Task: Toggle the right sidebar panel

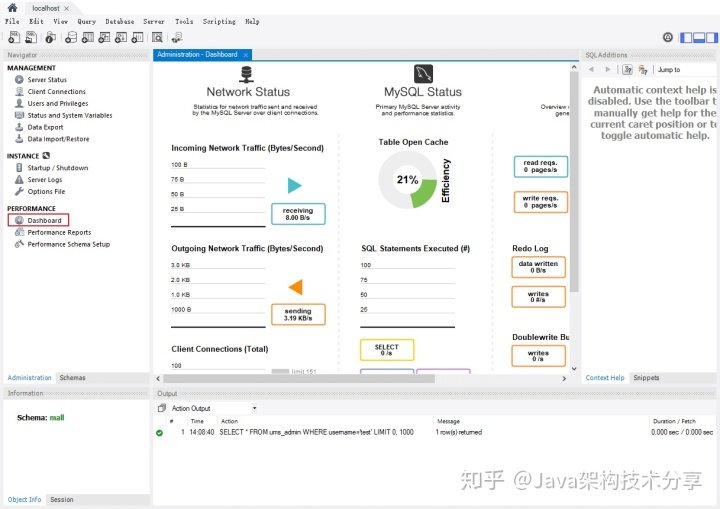Action: 712,38
